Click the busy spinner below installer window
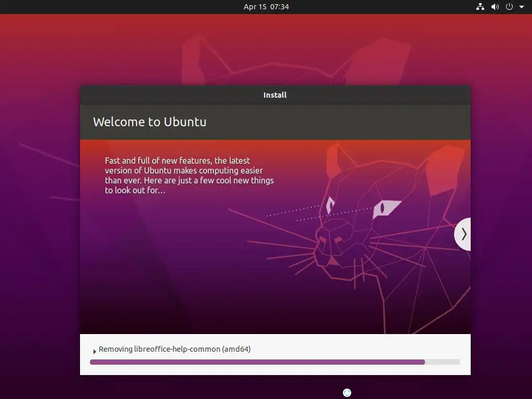The image size is (532, 399). pyautogui.click(x=347, y=393)
